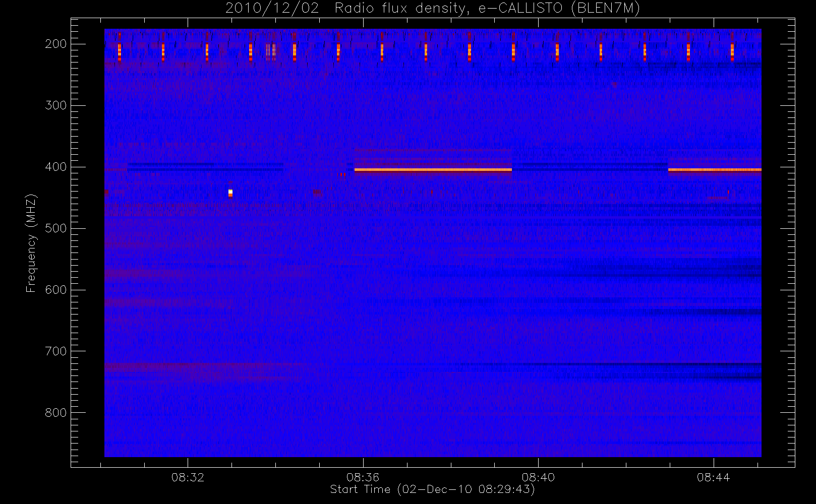Click the long orange emission line starting near 08:36
816x504 pixels.
pos(433,170)
